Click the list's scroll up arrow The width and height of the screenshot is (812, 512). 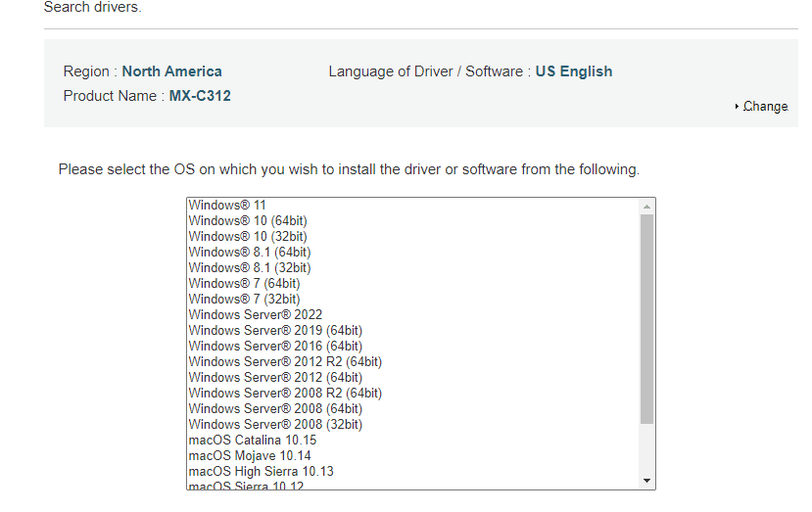point(646,207)
